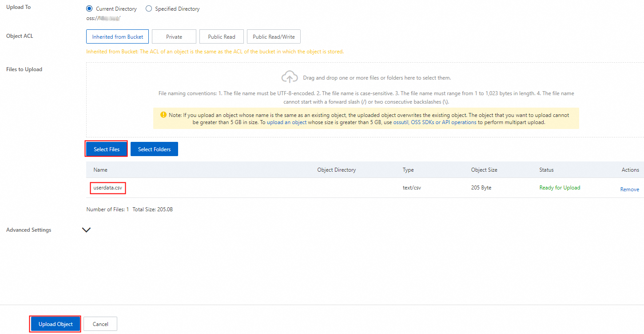
Task: Open the 'ossutil, OSS SDKs or API operations' link
Action: click(435, 122)
